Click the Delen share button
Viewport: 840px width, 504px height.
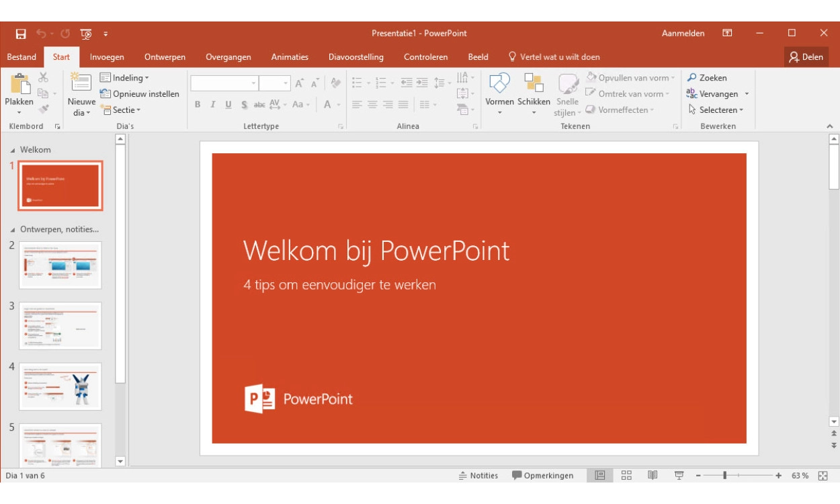pyautogui.click(x=806, y=57)
